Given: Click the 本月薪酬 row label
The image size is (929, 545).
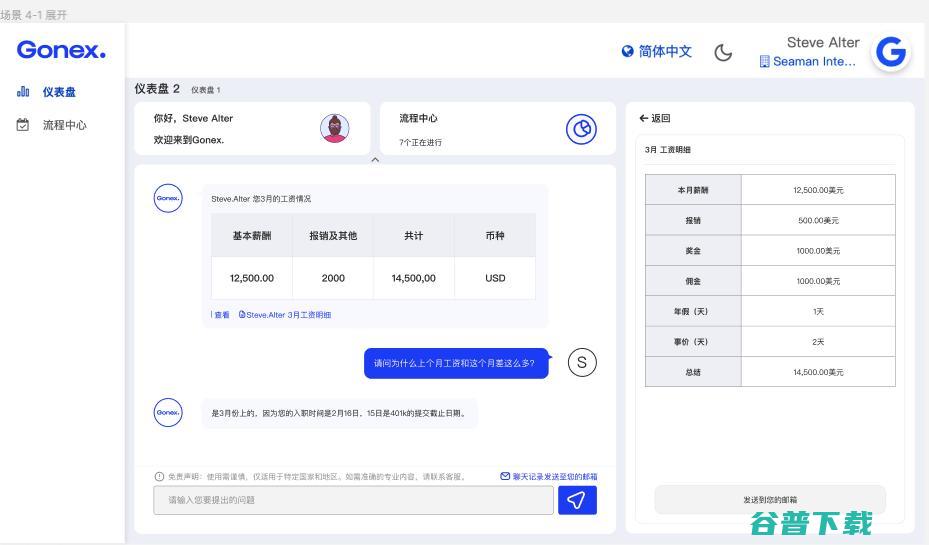Looking at the screenshot, I should 693,190.
